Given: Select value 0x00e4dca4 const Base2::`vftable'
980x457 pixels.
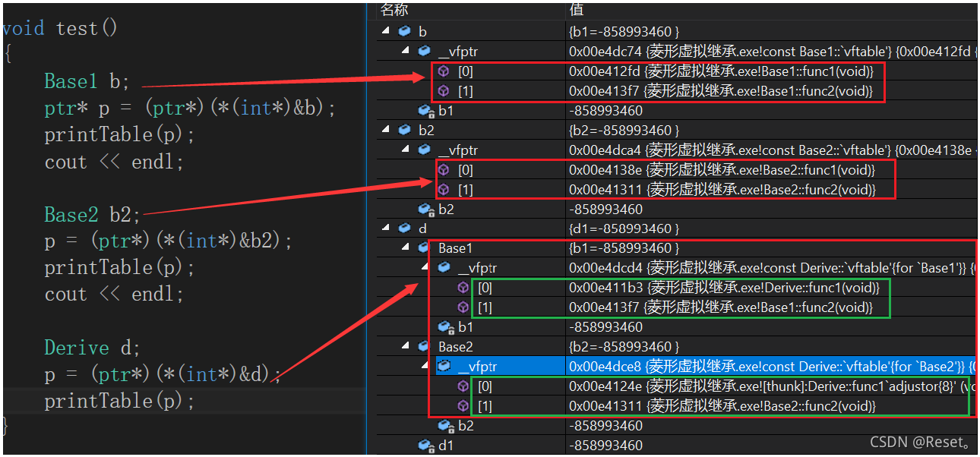Looking at the screenshot, I should [x=772, y=150].
